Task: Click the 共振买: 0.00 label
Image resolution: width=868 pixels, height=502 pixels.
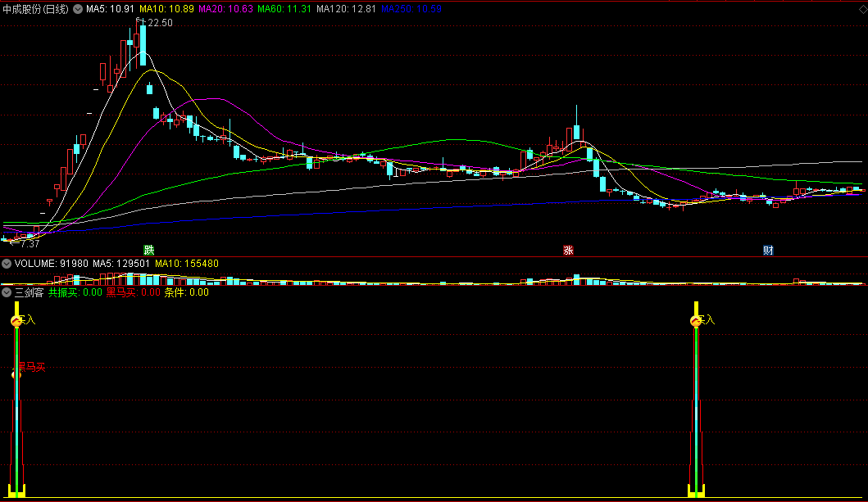Action: tap(75, 292)
